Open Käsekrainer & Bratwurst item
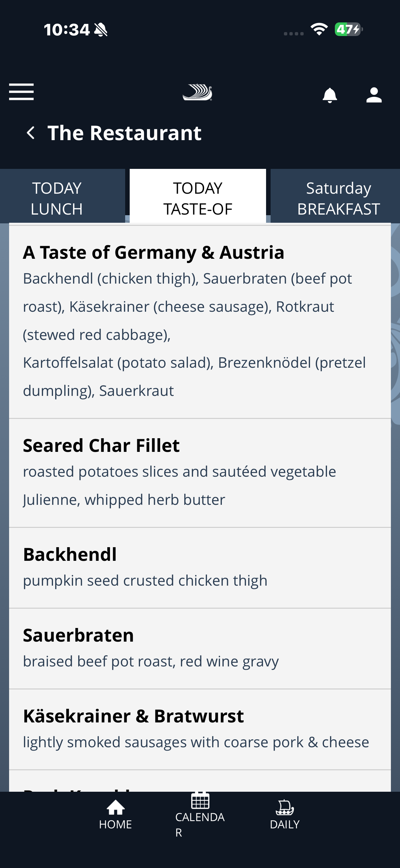This screenshot has height=868, width=400. tap(133, 716)
